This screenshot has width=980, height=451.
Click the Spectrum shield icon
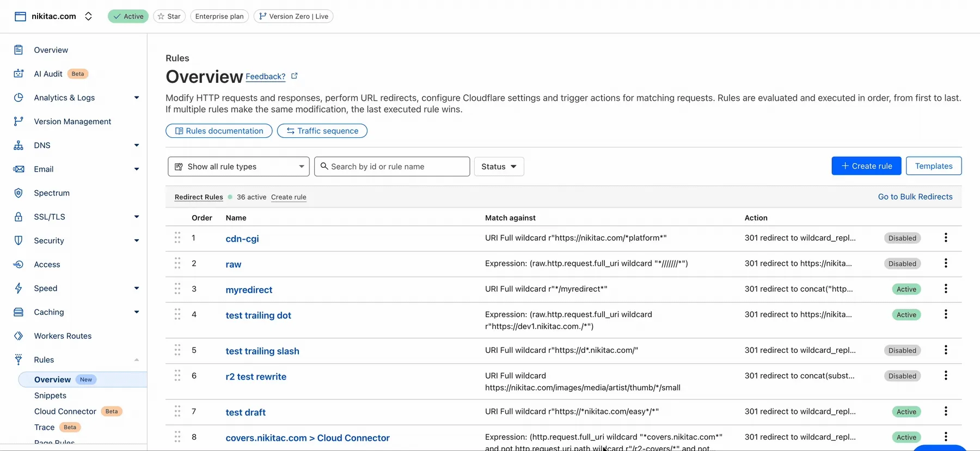19,193
